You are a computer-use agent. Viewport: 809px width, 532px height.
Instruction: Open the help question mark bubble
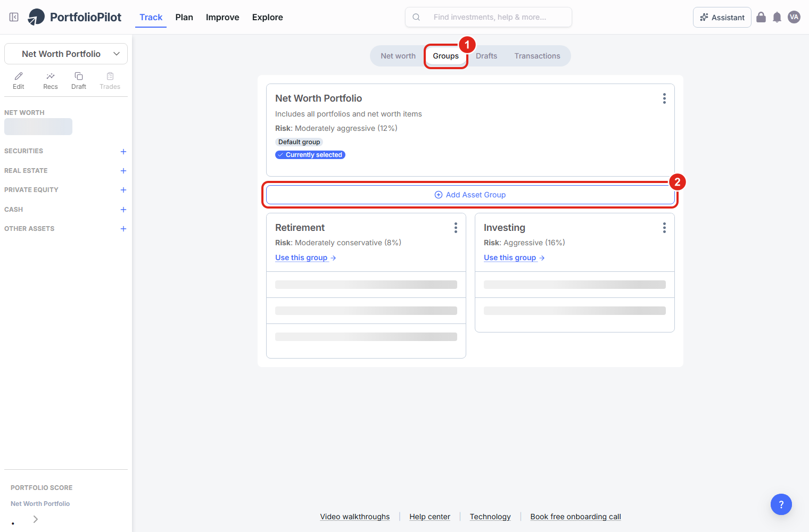(x=781, y=504)
